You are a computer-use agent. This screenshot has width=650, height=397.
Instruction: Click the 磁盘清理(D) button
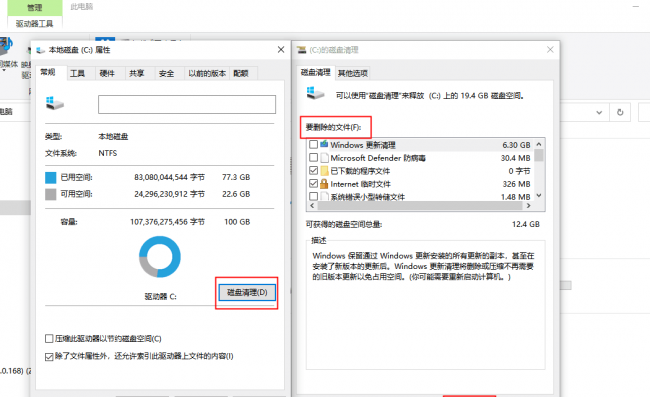click(247, 293)
